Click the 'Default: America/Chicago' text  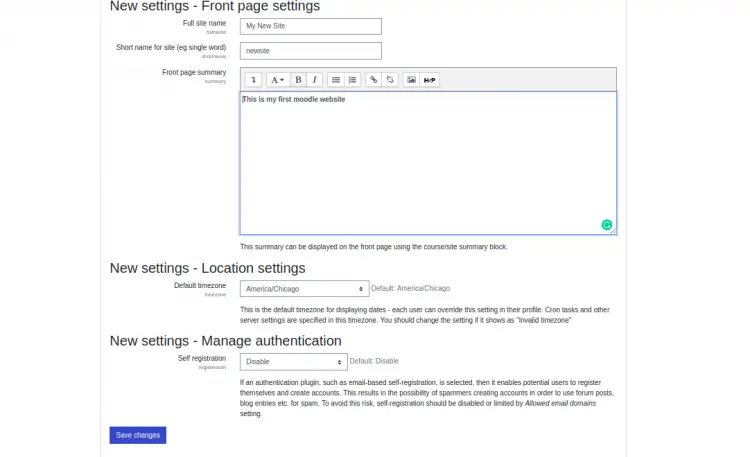410,289
